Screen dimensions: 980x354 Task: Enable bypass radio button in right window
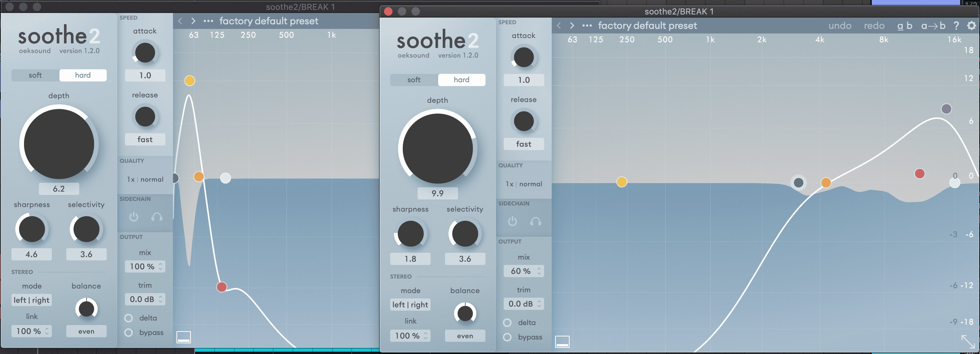pos(508,337)
